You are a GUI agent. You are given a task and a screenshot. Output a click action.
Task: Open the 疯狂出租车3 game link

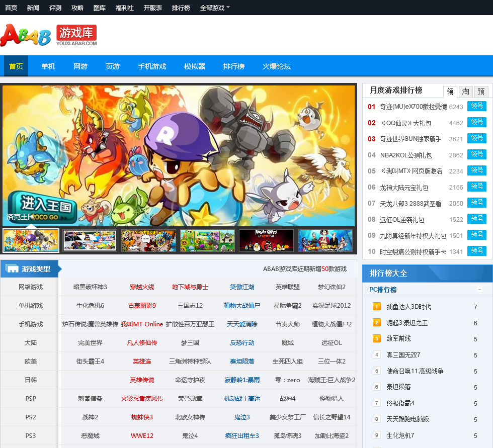coord(242,436)
